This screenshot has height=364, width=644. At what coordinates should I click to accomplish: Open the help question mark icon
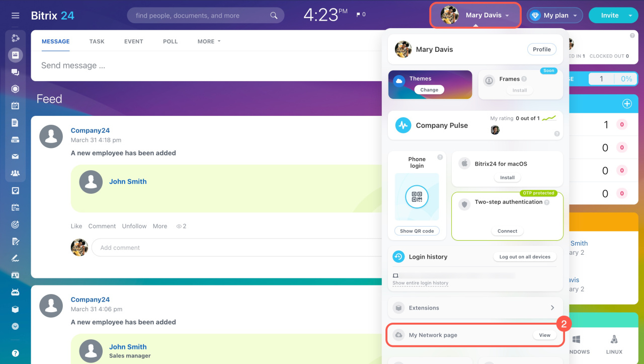click(15, 353)
